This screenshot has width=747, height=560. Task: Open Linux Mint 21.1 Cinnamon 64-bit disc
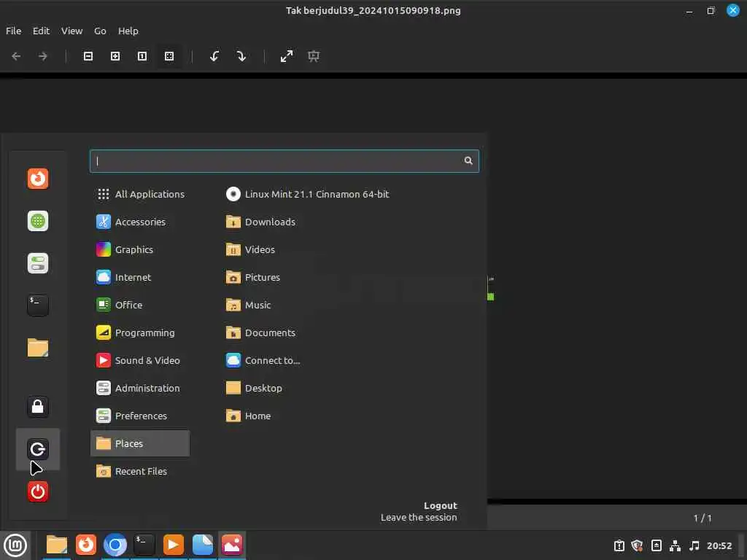[x=307, y=194]
